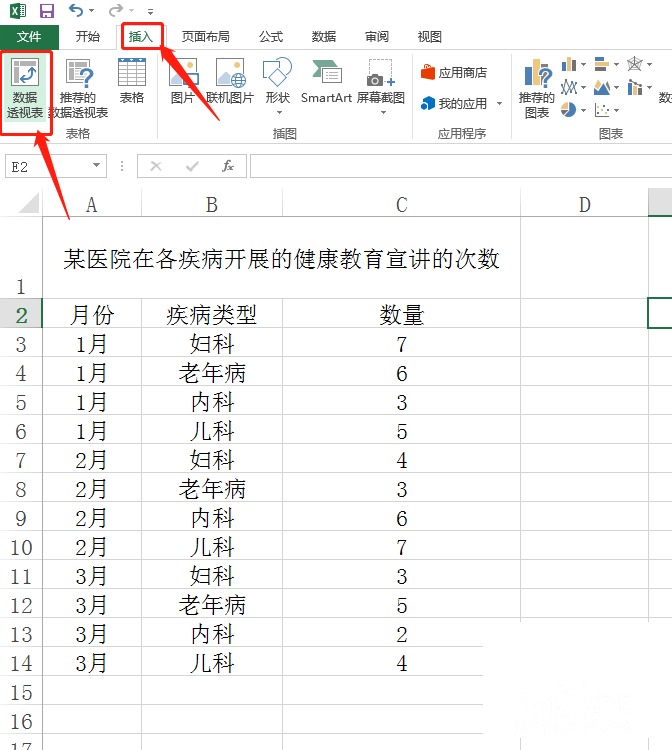The image size is (672, 750).
Task: Insert a column chart
Action: (x=569, y=64)
